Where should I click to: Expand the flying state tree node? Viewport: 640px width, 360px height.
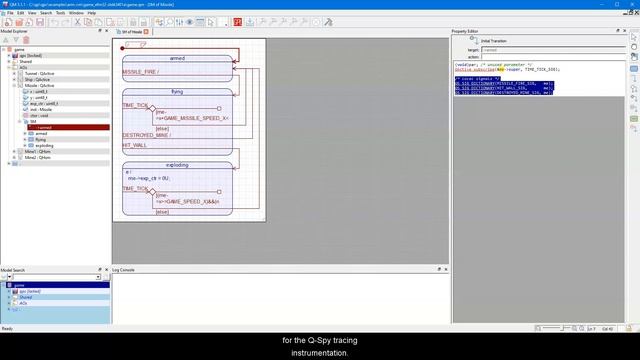click(x=25, y=140)
